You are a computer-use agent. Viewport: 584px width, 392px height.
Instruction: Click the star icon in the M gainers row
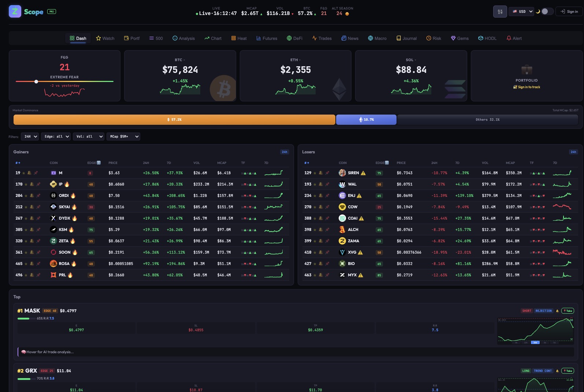[x=24, y=173]
